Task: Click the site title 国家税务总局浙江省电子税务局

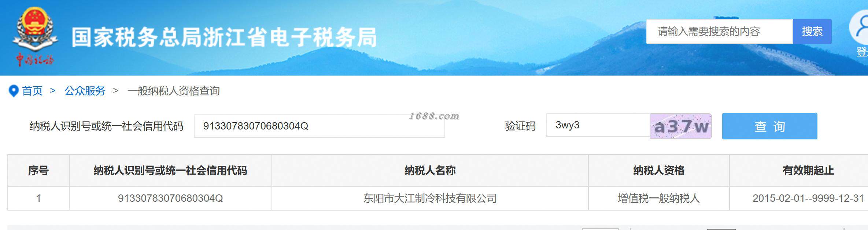Action: pyautogui.click(x=224, y=37)
